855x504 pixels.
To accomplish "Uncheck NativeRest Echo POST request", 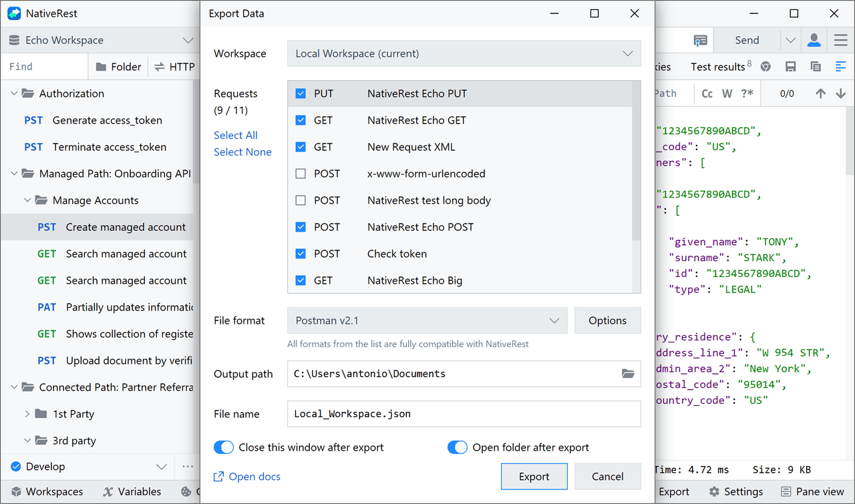I will (301, 227).
